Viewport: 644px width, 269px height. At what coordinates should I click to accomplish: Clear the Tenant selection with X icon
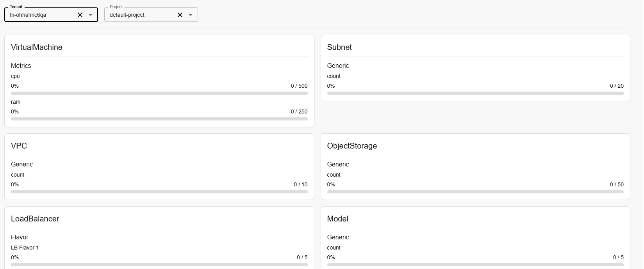click(x=80, y=15)
